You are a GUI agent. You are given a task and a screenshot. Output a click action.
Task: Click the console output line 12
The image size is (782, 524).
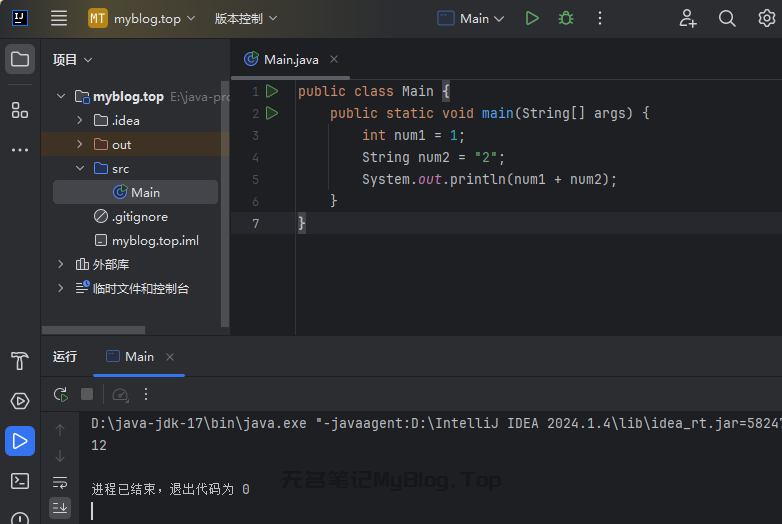99,445
